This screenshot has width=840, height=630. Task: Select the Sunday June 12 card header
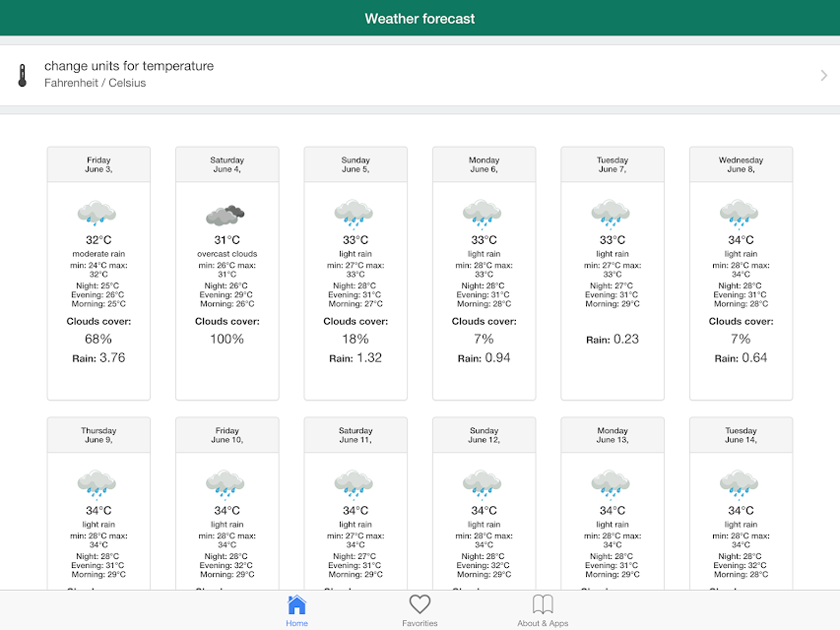485,435
